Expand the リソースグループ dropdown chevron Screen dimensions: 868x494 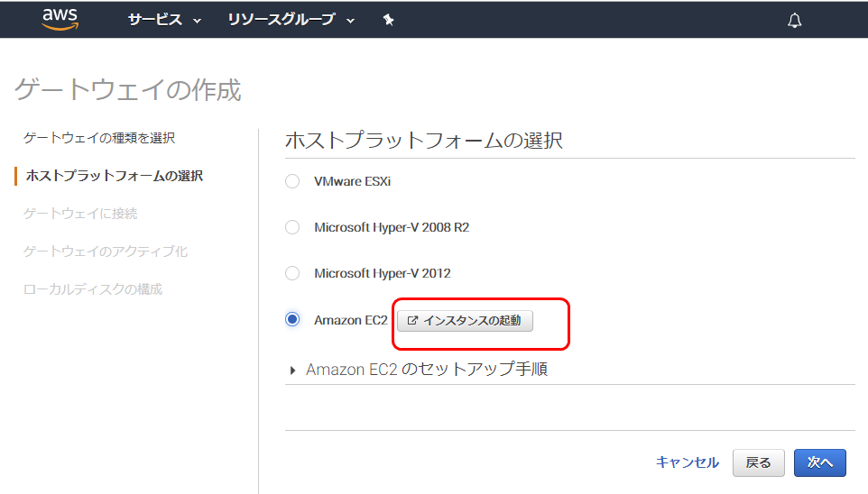point(350,21)
